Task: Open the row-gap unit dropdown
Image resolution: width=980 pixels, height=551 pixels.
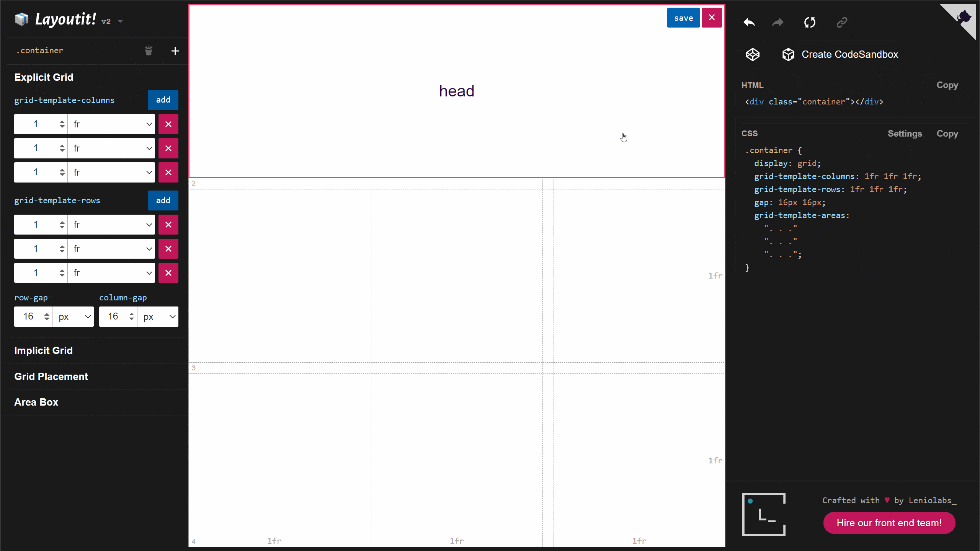Action: click(73, 316)
